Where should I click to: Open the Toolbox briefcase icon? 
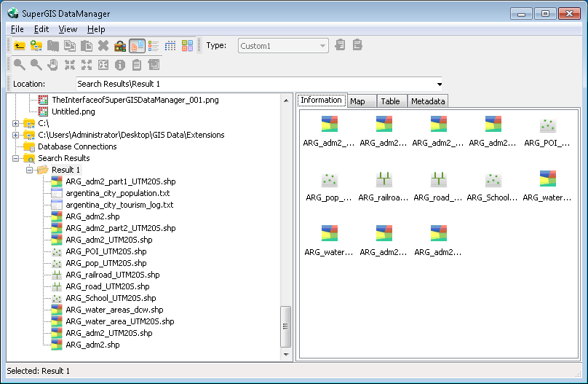click(x=120, y=46)
